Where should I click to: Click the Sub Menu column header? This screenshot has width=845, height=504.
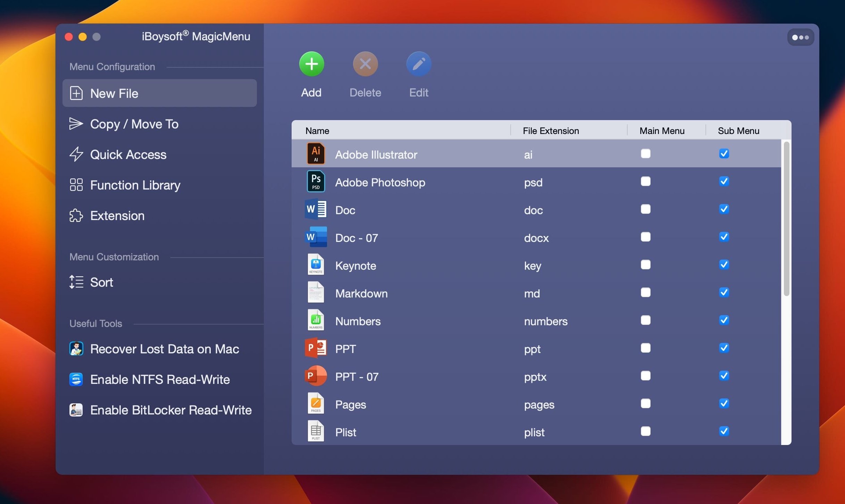[738, 131]
